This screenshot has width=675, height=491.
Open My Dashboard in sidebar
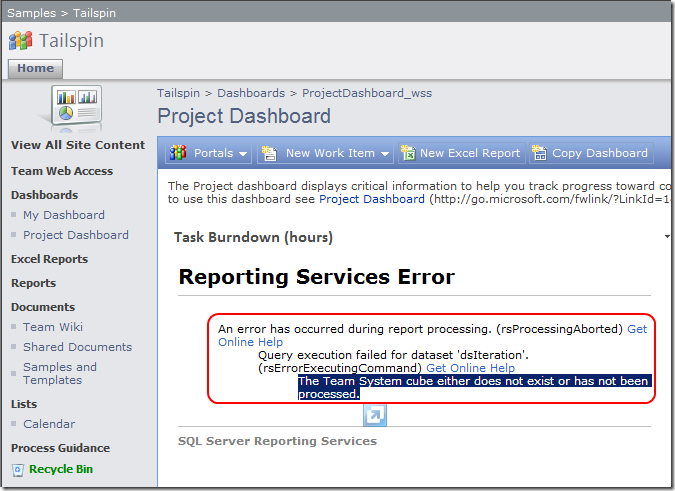tap(64, 215)
